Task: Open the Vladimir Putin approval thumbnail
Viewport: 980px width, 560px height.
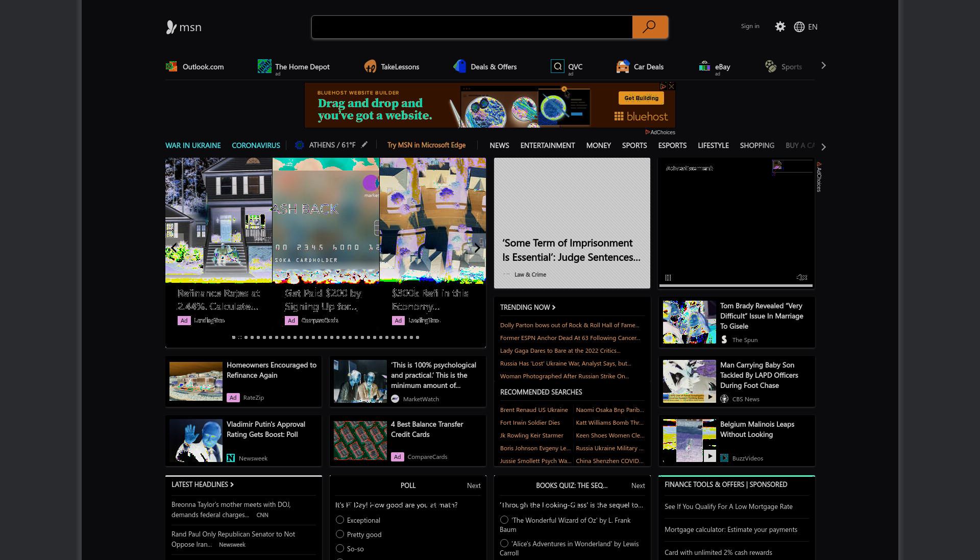Action: click(x=196, y=441)
